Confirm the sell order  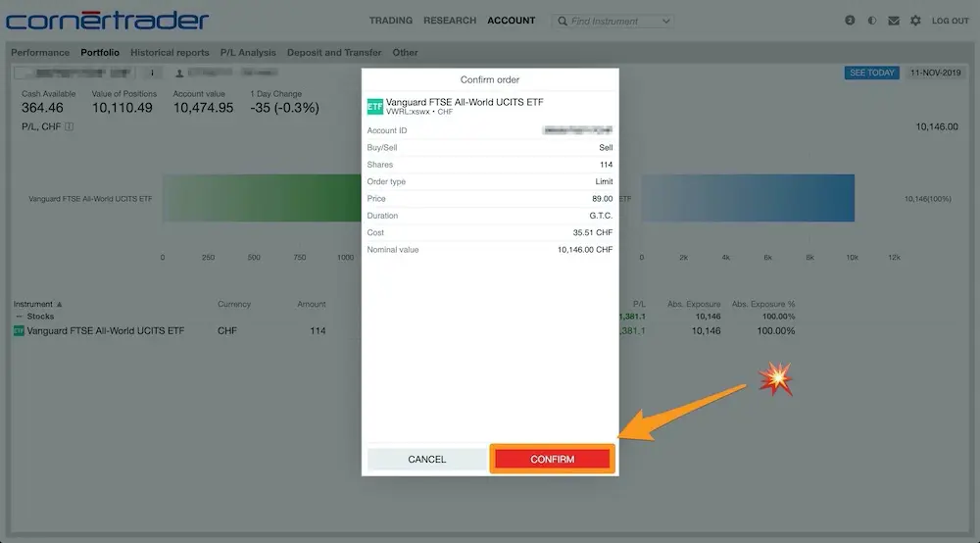point(552,460)
